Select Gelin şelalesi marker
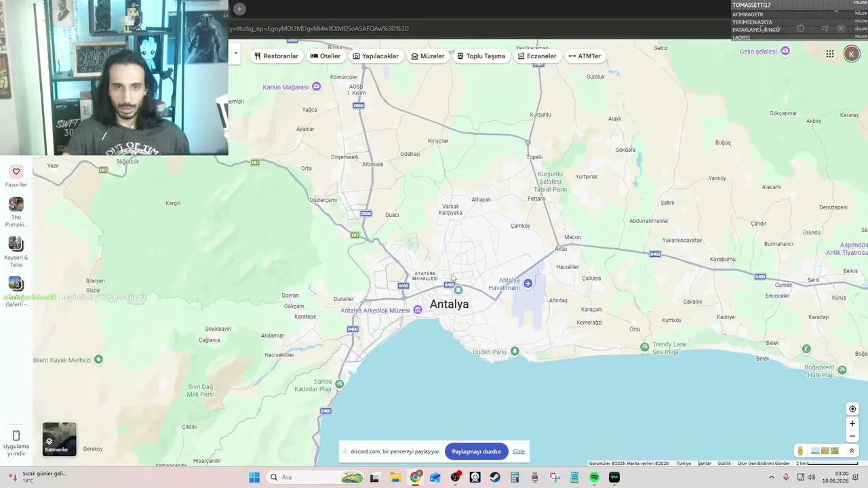This screenshot has height=488, width=868. [x=785, y=51]
